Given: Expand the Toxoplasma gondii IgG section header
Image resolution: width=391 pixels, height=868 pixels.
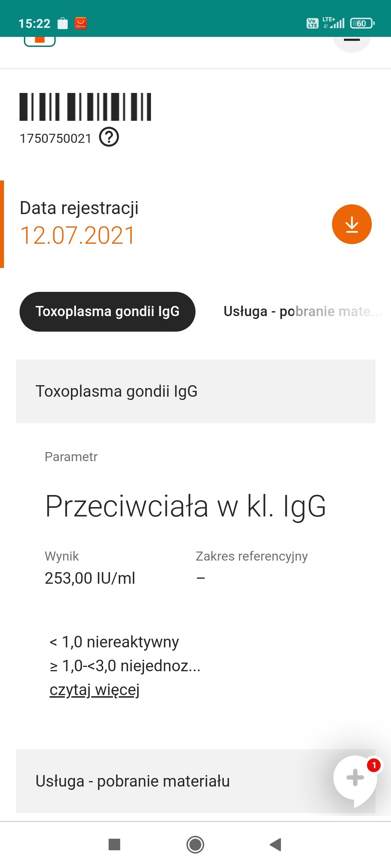Looking at the screenshot, I should 195,391.
